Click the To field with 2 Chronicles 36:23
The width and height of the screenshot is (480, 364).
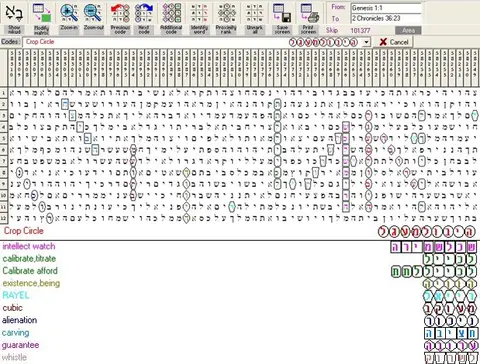(x=386, y=18)
